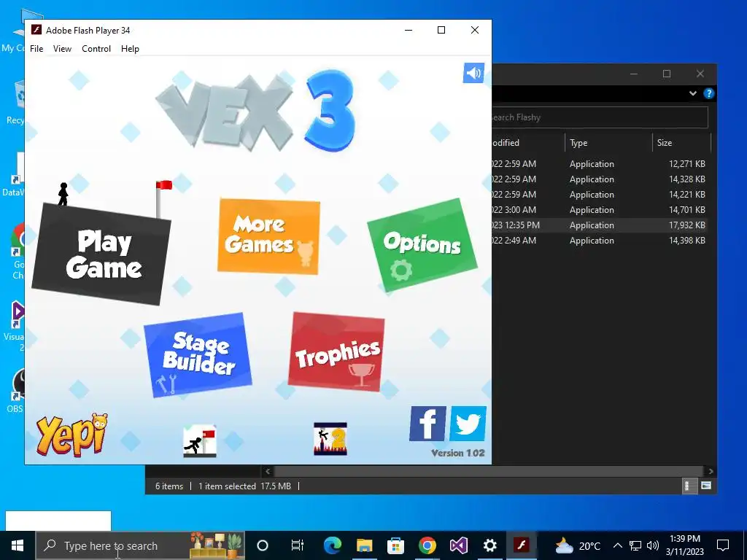Open the Windows Start menu
The width and height of the screenshot is (747, 560).
[x=18, y=545]
